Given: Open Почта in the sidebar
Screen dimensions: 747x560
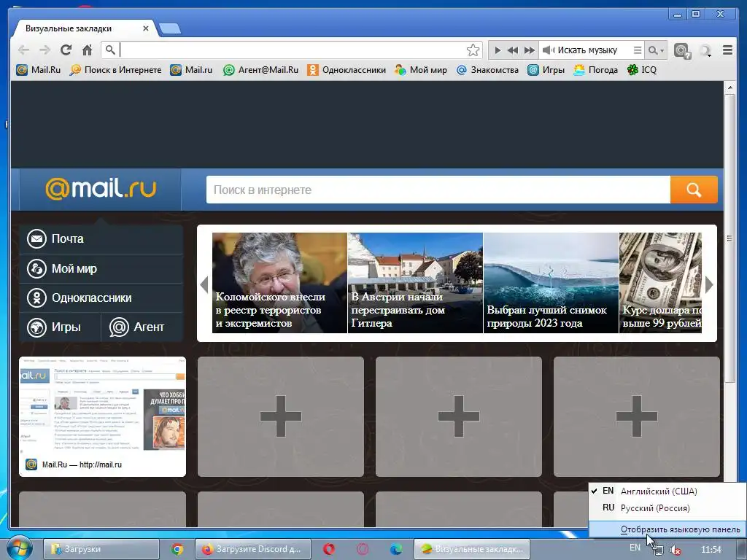Looking at the screenshot, I should click(101, 239).
